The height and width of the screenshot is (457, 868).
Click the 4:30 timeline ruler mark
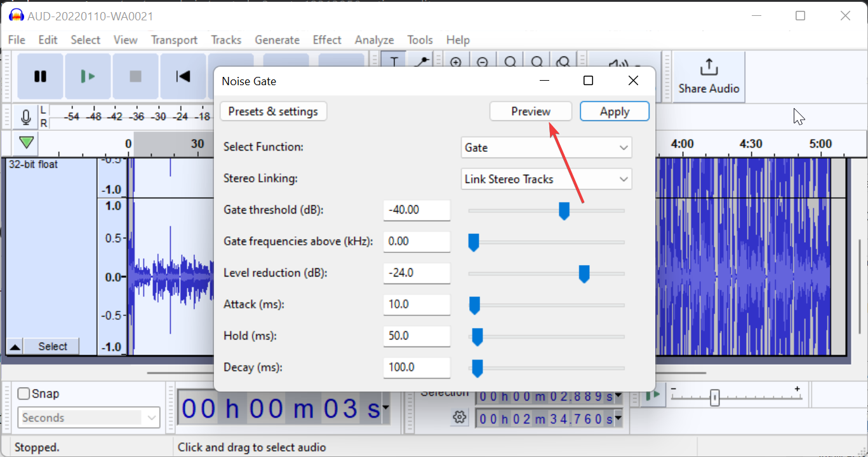point(751,144)
